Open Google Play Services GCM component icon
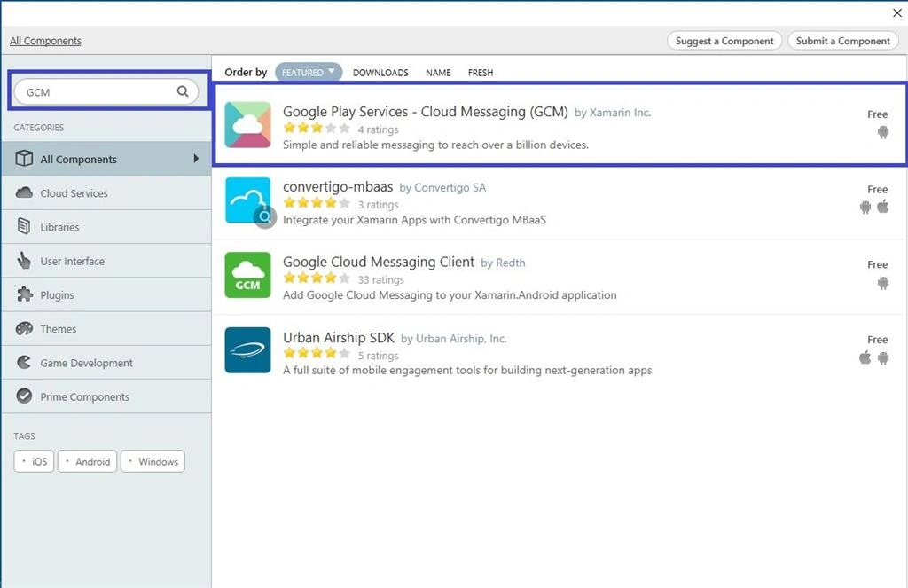Viewport: 908px width, 588px height. coord(248,124)
